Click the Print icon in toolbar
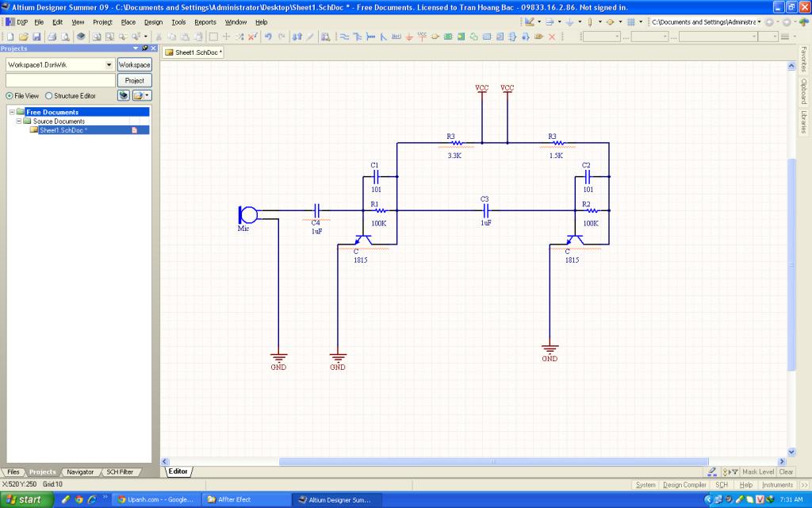Screen dimensions: 812x508 52,37
